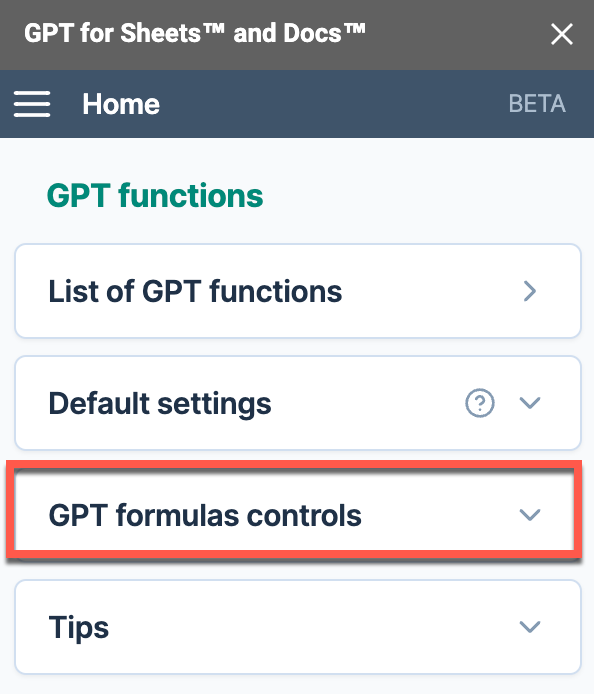The width and height of the screenshot is (594, 694).
Task: Expand GPT formulas controls chevron arrow
Action: tap(530, 515)
